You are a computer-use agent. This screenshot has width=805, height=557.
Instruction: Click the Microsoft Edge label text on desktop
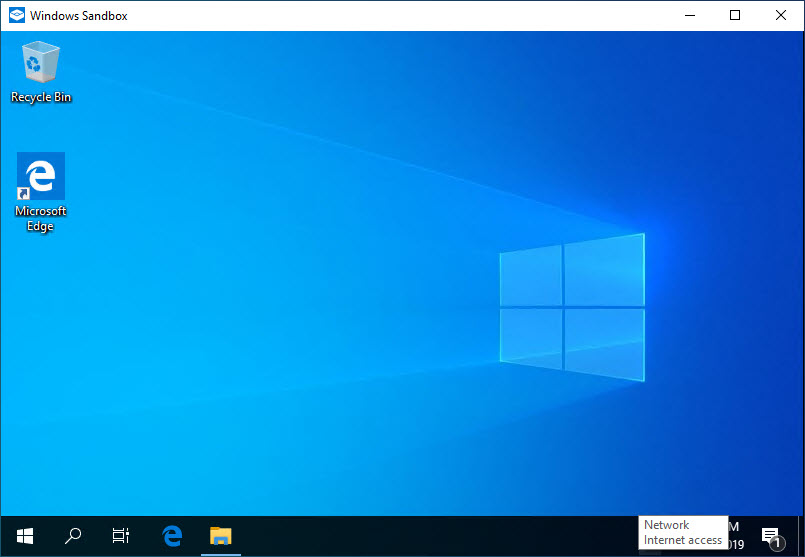[x=41, y=219]
